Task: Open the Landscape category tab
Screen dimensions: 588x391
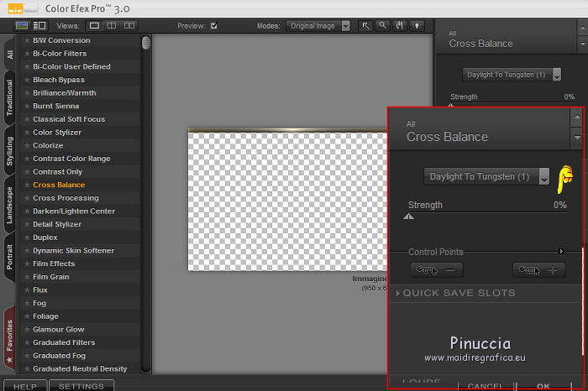Action: (9, 205)
